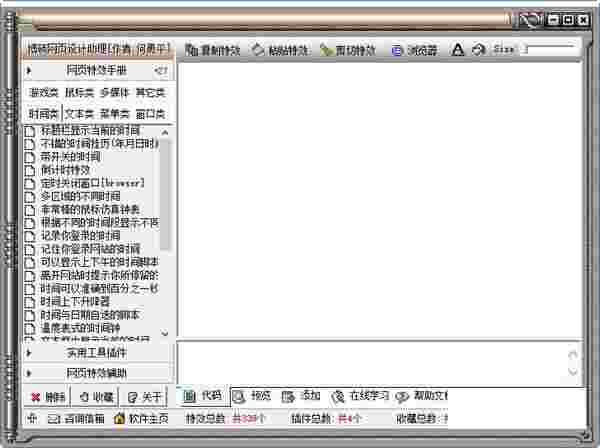
Task: Select the 时间可以准确到百分之一秒 list item
Action: click(91, 288)
